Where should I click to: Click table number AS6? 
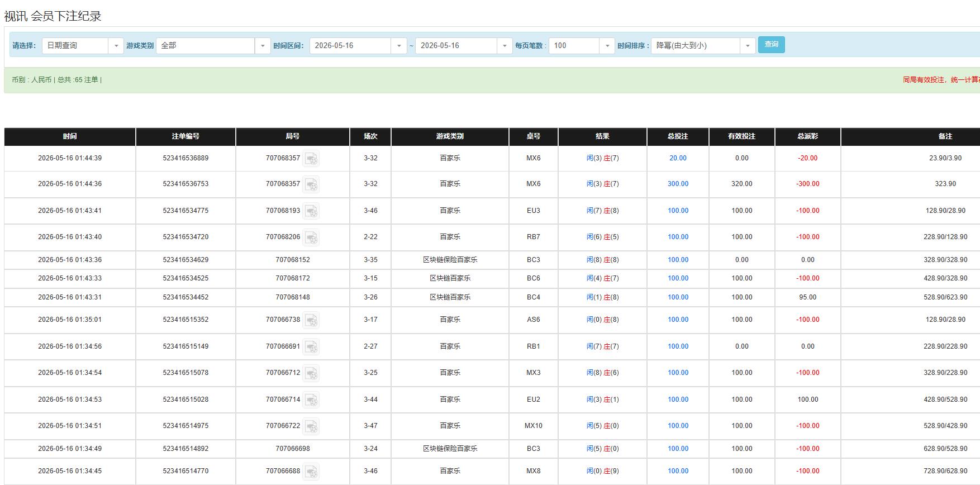tap(534, 320)
